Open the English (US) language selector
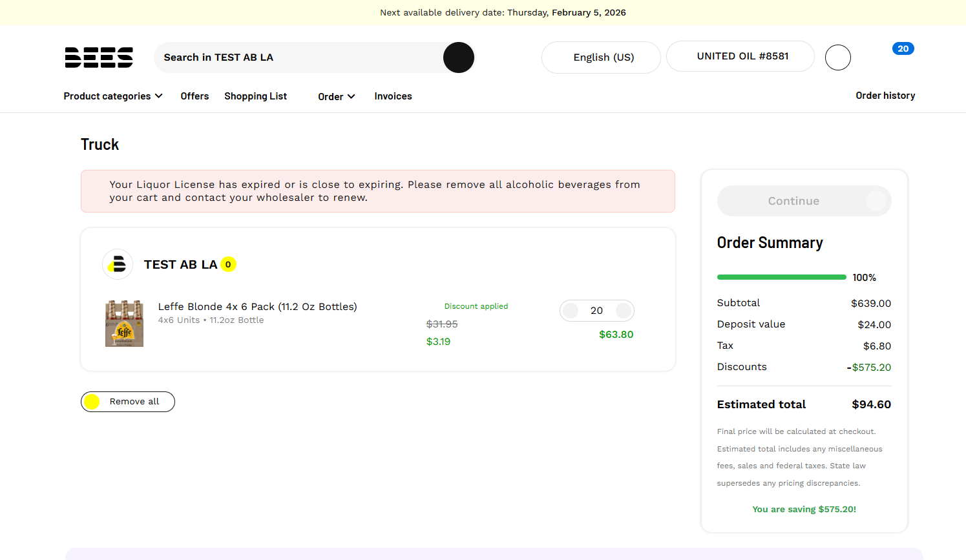Image resolution: width=966 pixels, height=560 pixels. (601, 57)
